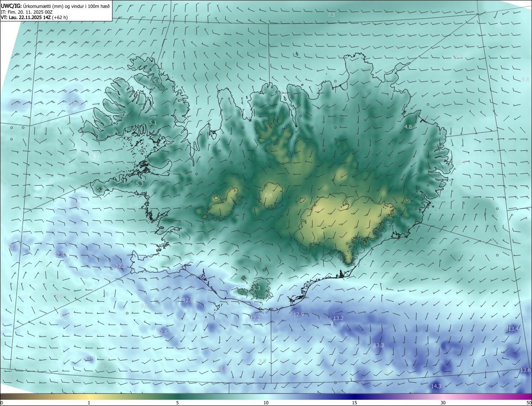The image size is (532, 406).
Task: Click the 30 label on the color scale
Action: pos(443,403)
